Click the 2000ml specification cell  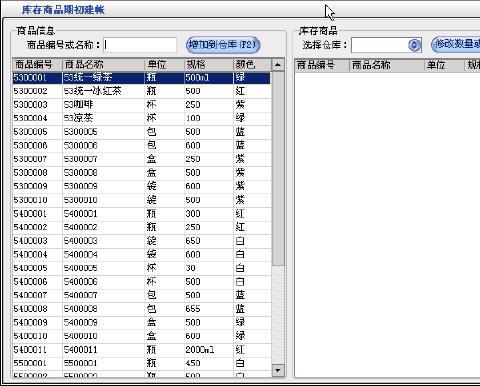(208, 350)
